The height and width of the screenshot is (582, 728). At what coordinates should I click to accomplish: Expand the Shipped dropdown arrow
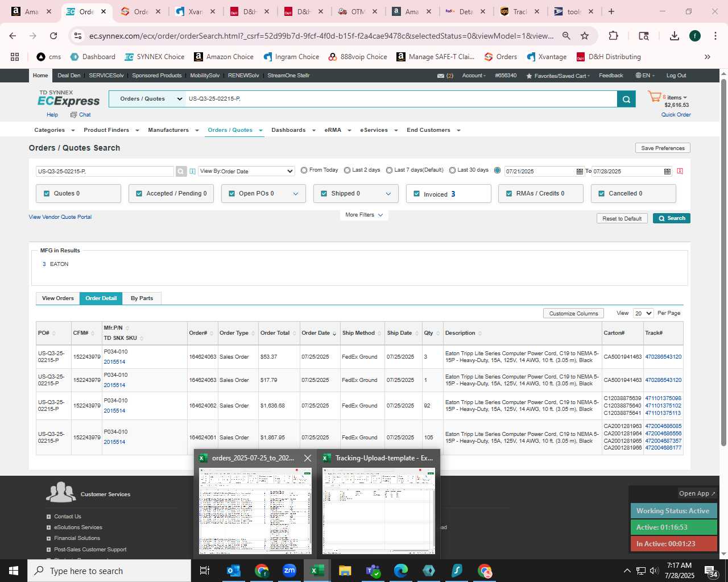pos(388,194)
